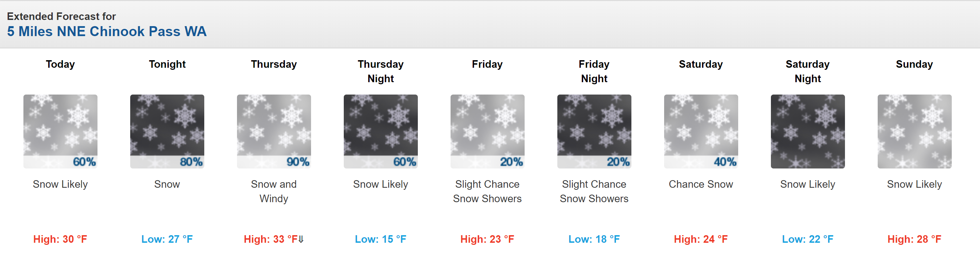Open the Thursday 90% snow and windy icon
Screen dimensions: 980x262
[x=274, y=131]
